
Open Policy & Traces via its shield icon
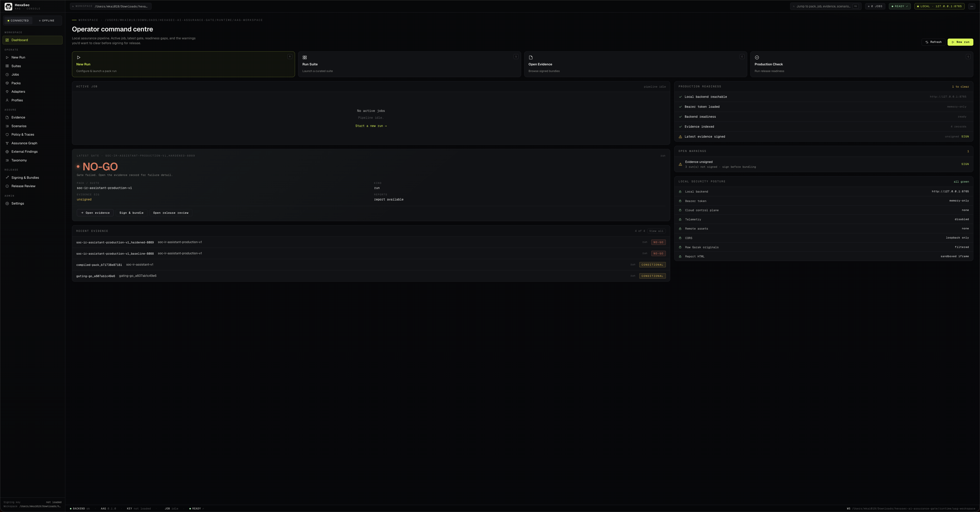(x=7, y=135)
